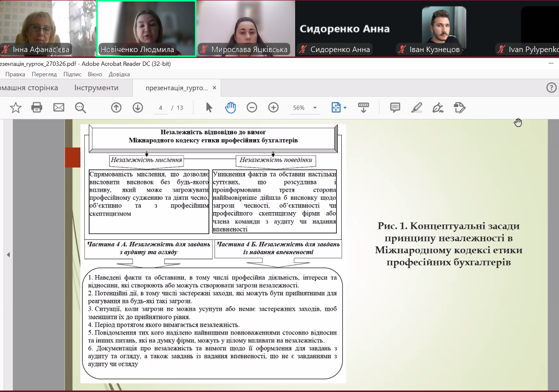Go to previous page arrow
559x392 pixels.
tap(116, 108)
